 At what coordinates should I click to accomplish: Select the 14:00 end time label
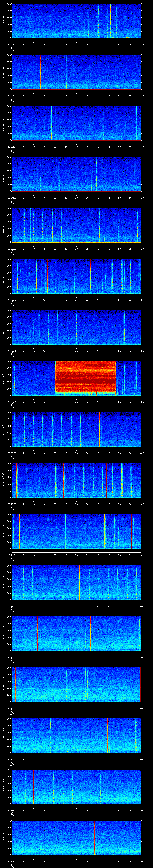(141, 657)
